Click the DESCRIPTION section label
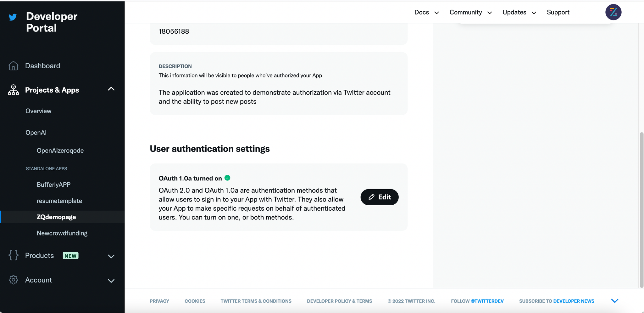Viewport: 644px width, 313px height. 175,66
